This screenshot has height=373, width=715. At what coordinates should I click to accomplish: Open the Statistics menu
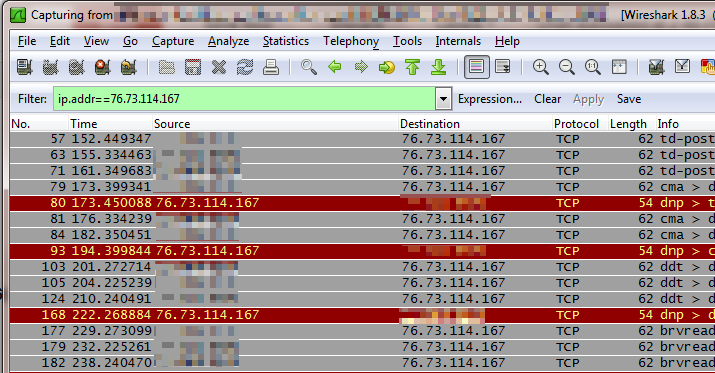click(x=286, y=41)
